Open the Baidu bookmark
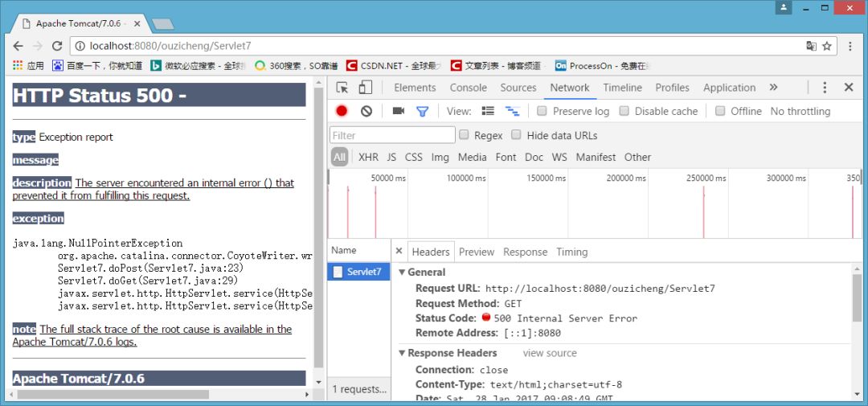868x406 pixels. [x=97, y=65]
